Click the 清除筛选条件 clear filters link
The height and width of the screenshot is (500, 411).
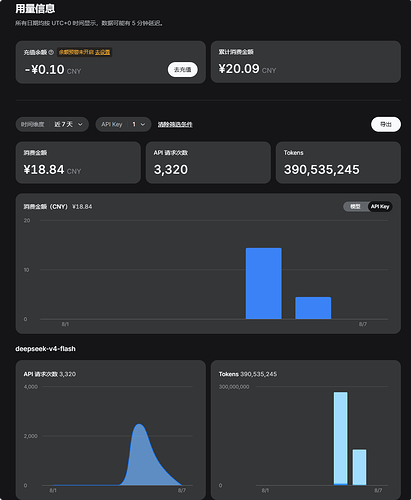point(175,124)
